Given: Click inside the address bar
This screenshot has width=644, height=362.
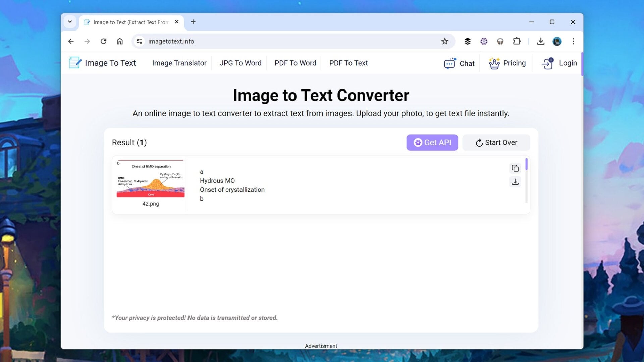Looking at the screenshot, I should click(235, 41).
